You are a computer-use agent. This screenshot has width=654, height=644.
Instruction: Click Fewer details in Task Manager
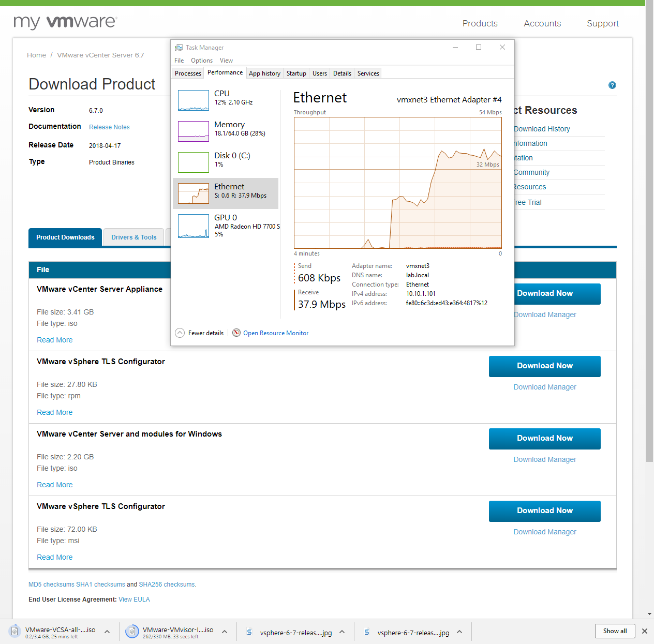206,333
